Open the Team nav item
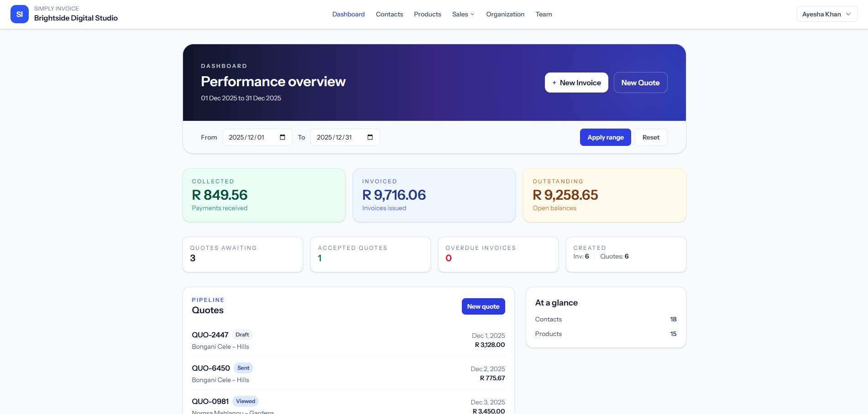 544,14
